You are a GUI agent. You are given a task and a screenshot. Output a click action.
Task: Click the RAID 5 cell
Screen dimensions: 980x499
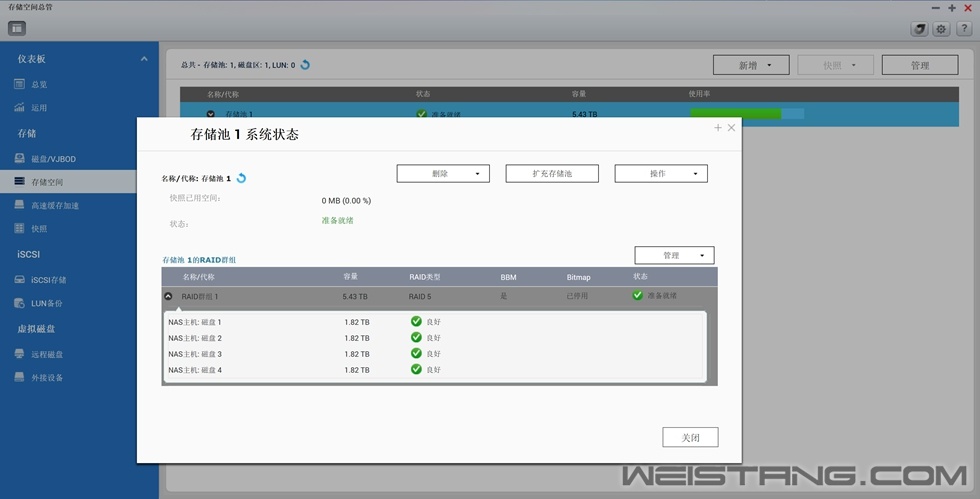coord(420,296)
